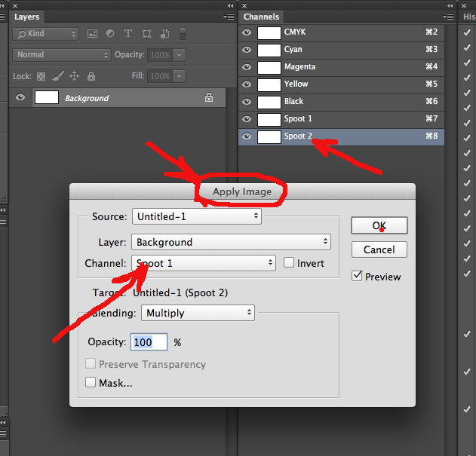Filter layers by adjustment layer icon
476x456 pixels.
(110, 33)
